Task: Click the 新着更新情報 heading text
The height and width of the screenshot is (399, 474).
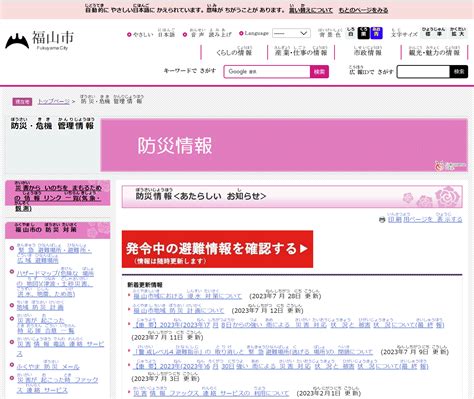Action: (x=145, y=285)
